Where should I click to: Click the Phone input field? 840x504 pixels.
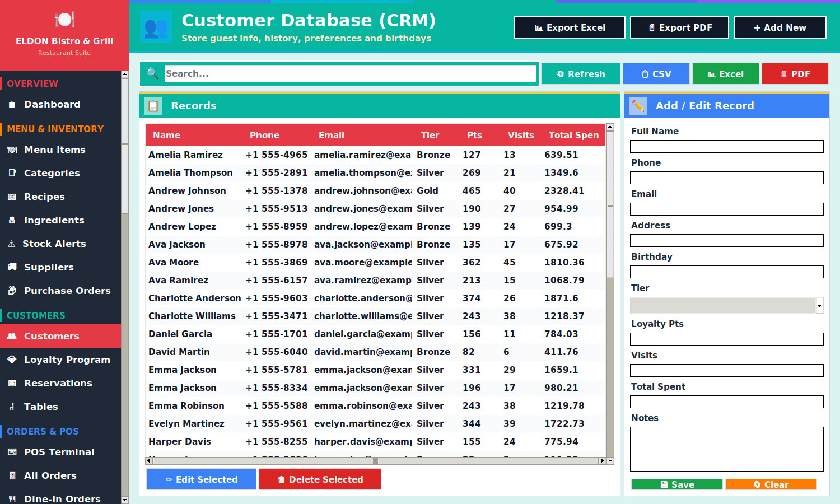point(726,178)
